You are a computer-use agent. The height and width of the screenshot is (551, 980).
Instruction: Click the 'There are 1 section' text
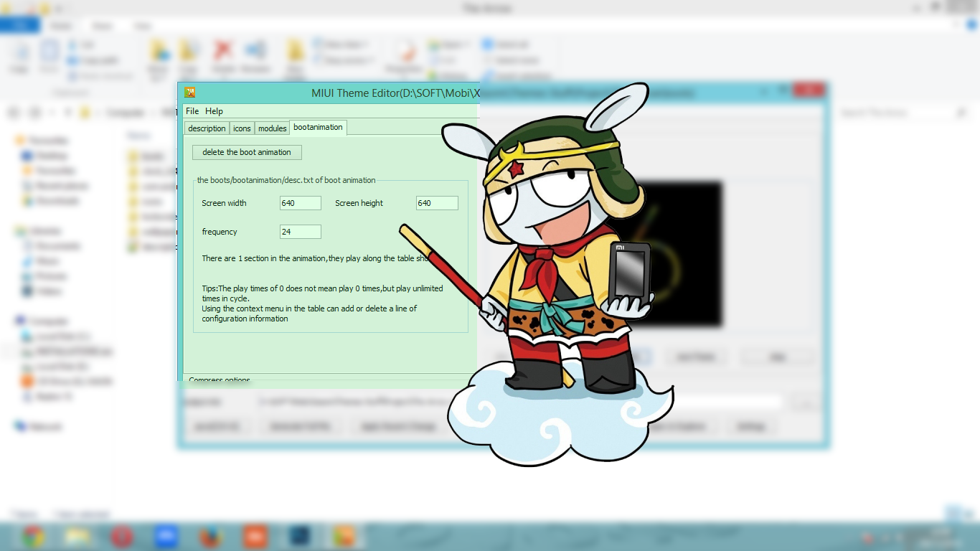(x=315, y=258)
